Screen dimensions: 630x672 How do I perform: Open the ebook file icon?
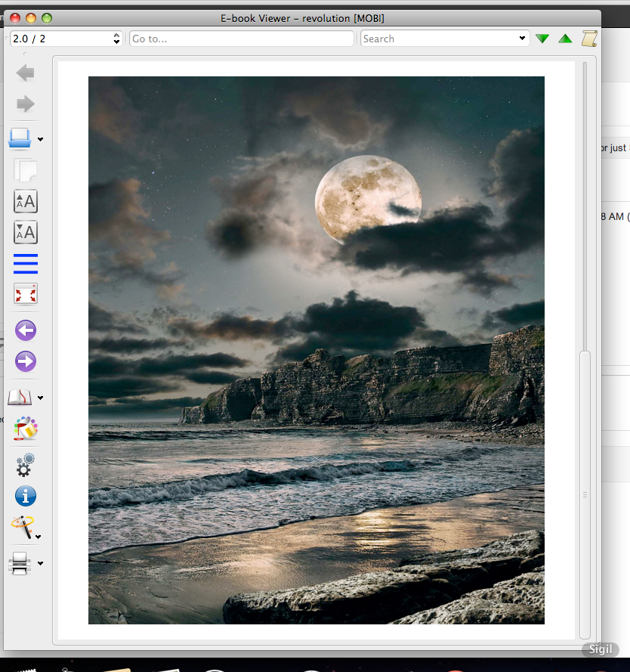pos(20,138)
